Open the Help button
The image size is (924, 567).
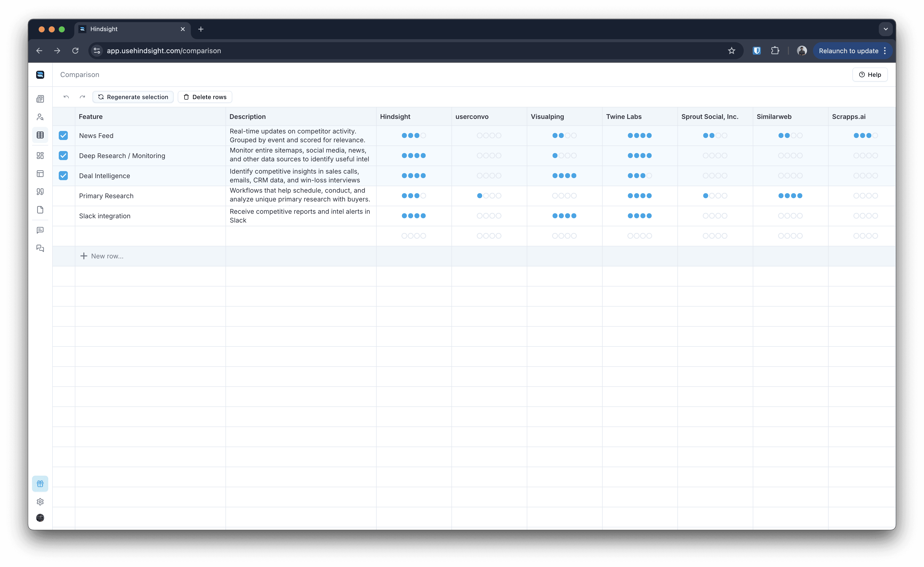point(870,75)
